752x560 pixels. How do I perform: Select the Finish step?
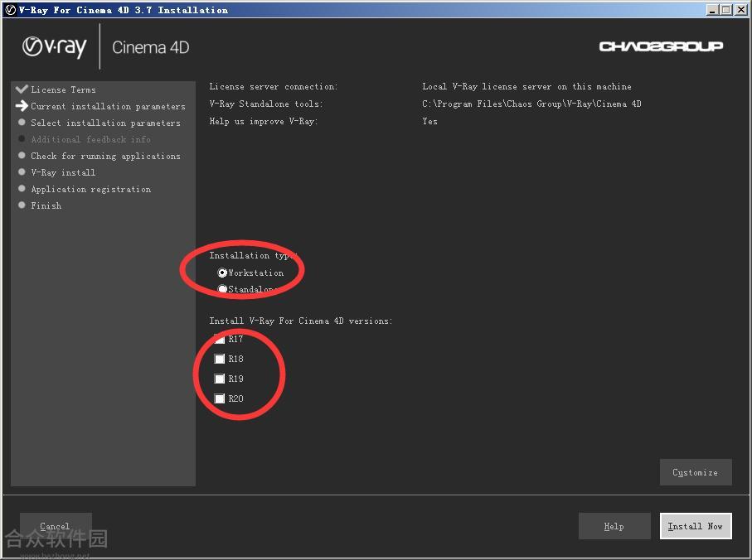(46, 205)
